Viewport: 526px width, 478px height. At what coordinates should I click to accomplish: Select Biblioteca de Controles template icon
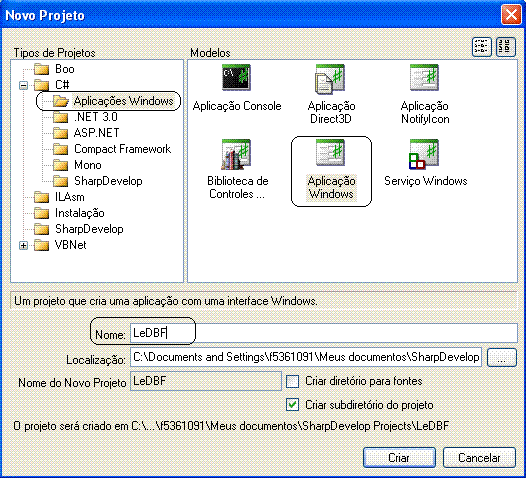point(236,154)
